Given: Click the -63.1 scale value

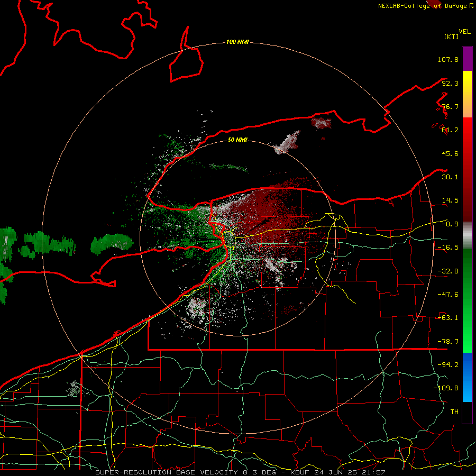Looking at the screenshot, I should tap(448, 318).
